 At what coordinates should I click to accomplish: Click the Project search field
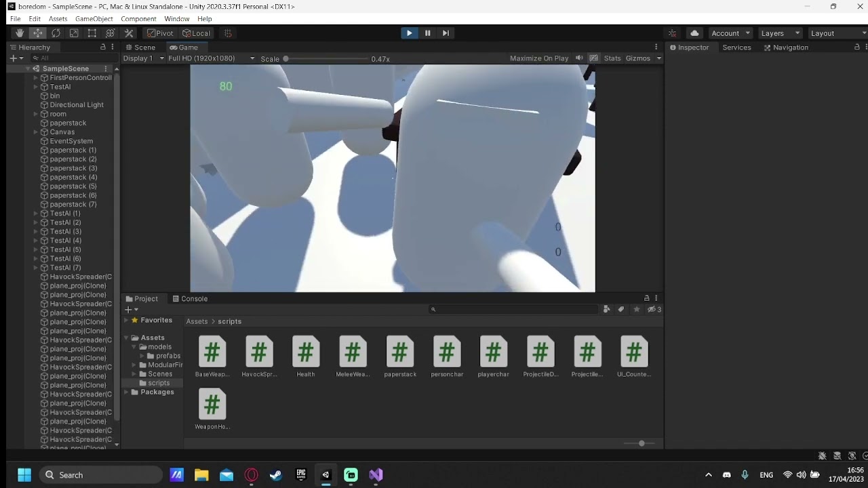514,309
